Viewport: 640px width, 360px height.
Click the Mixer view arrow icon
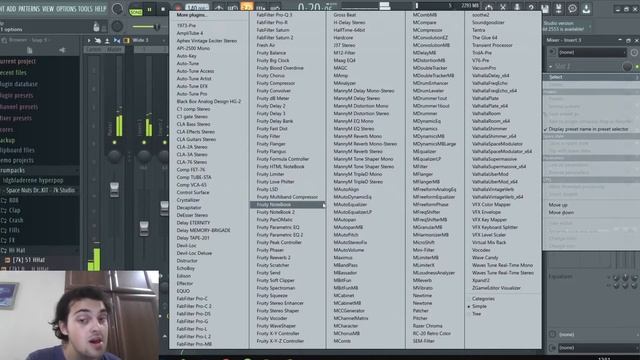click(89, 40)
